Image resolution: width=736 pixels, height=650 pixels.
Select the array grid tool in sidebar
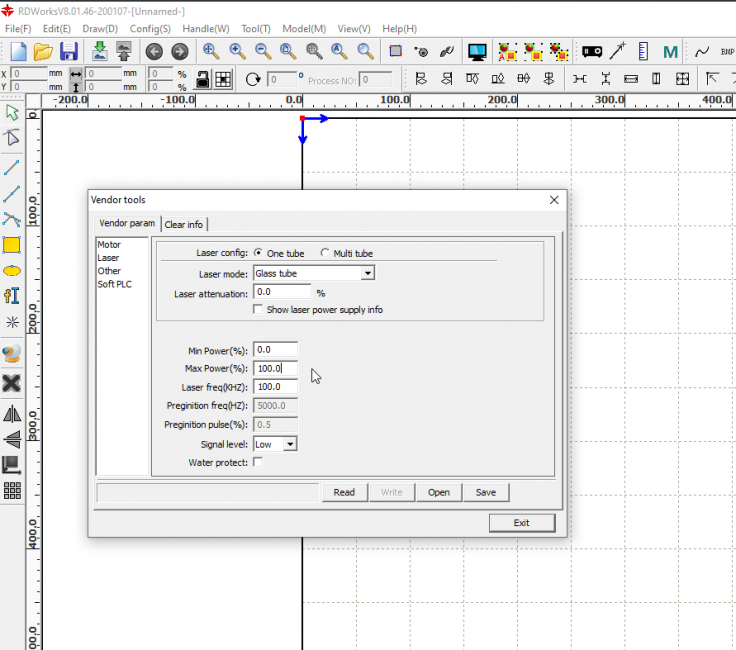tap(12, 490)
